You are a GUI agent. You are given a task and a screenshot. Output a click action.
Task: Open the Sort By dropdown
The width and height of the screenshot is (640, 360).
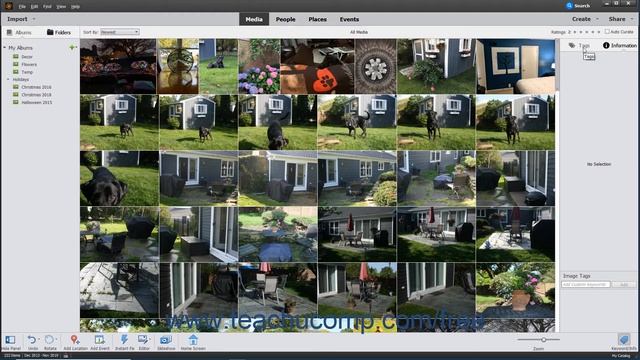(x=120, y=32)
